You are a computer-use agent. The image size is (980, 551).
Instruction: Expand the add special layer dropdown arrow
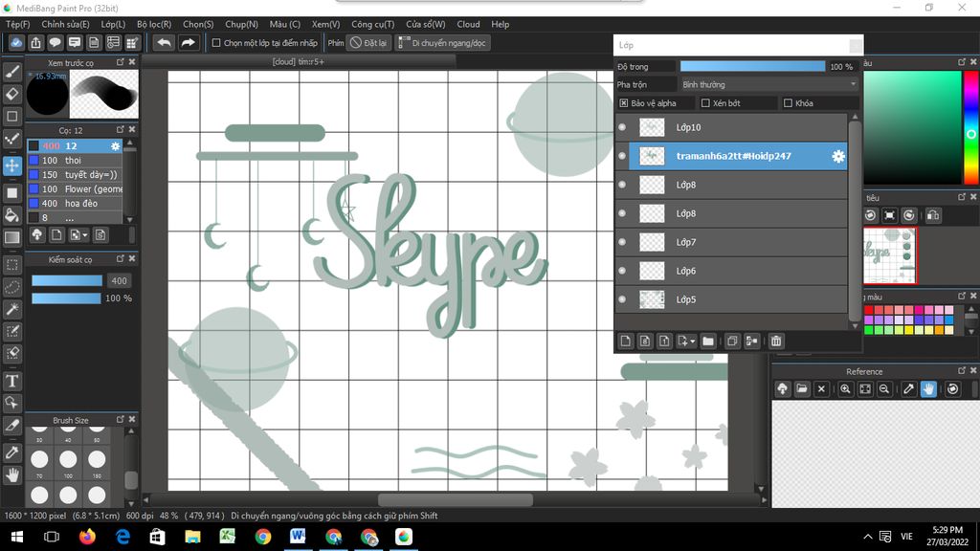[692, 342]
